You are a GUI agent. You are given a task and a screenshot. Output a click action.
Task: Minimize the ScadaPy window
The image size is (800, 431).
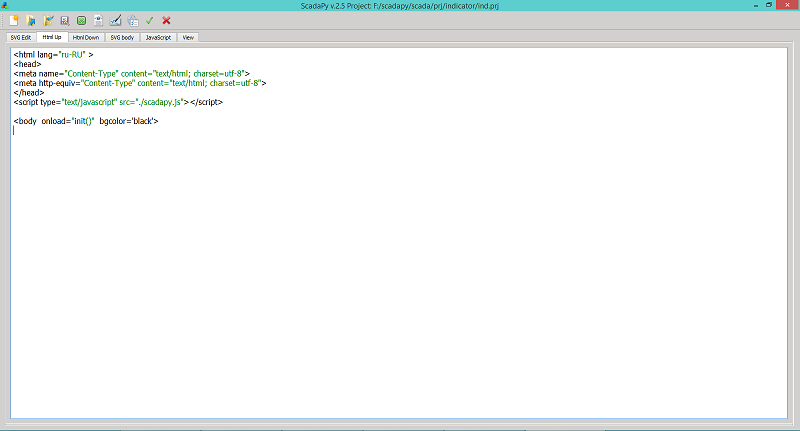[756, 5]
